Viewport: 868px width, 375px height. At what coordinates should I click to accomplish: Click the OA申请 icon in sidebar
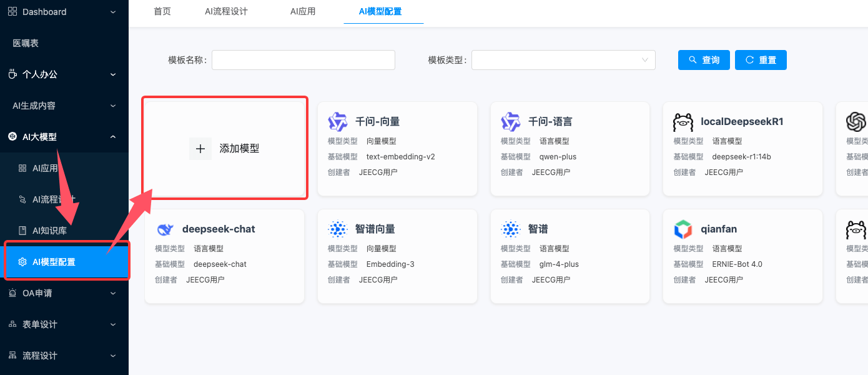click(x=12, y=293)
